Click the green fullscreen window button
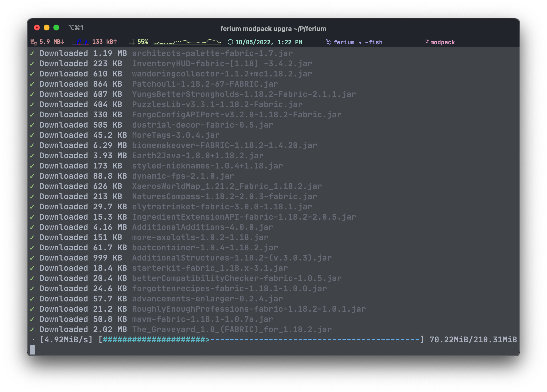 pyautogui.click(x=56, y=28)
